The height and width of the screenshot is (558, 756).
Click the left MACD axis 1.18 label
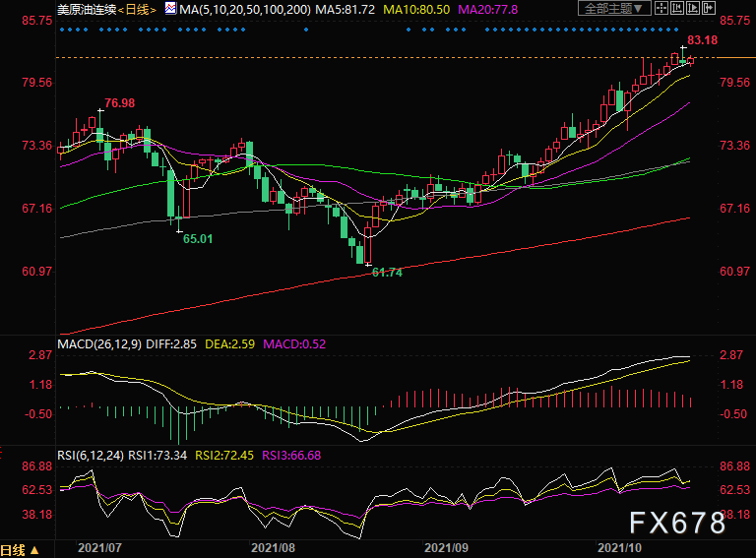pyautogui.click(x=40, y=385)
